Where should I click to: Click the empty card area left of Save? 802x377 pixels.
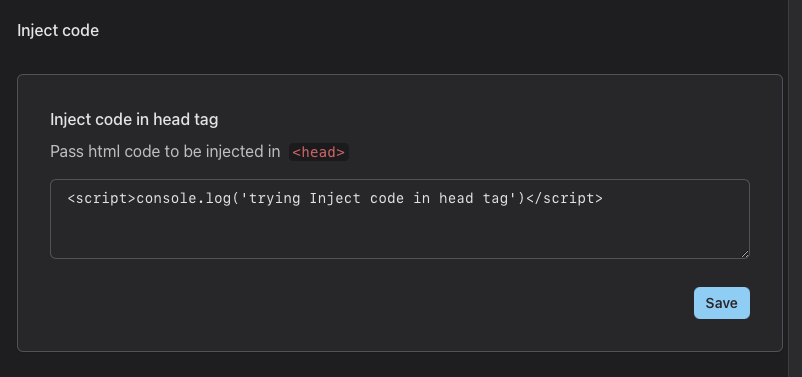click(x=358, y=303)
